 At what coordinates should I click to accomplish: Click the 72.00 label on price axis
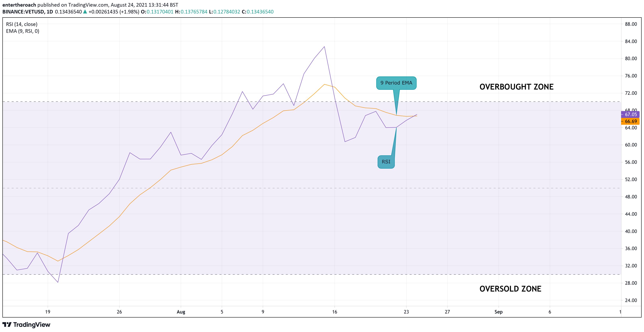coord(631,93)
